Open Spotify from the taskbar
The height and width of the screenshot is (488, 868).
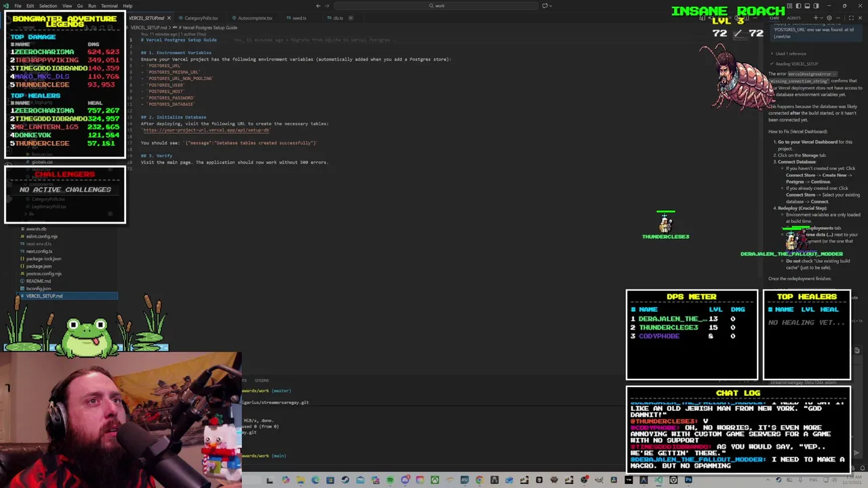(x=390, y=480)
